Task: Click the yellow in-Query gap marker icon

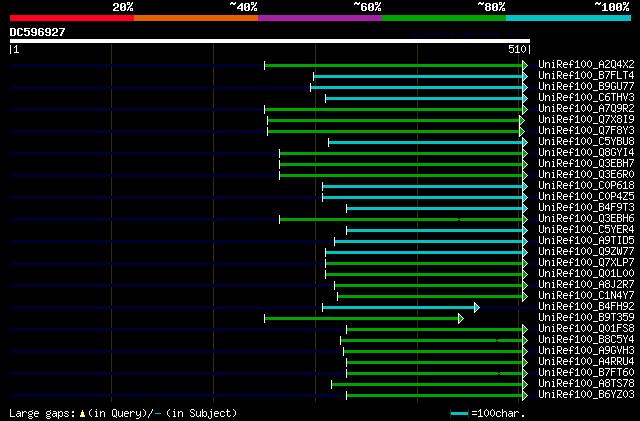Action: [x=82, y=414]
